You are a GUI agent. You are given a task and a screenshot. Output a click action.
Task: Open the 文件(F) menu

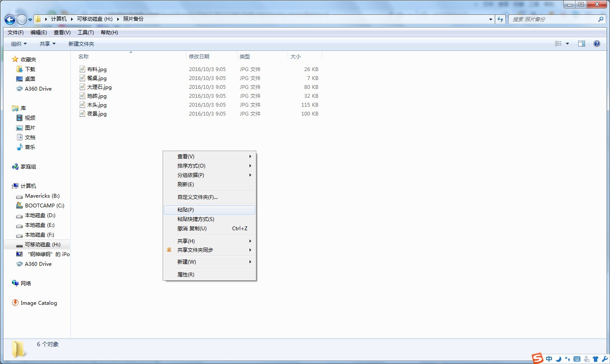pyautogui.click(x=16, y=33)
